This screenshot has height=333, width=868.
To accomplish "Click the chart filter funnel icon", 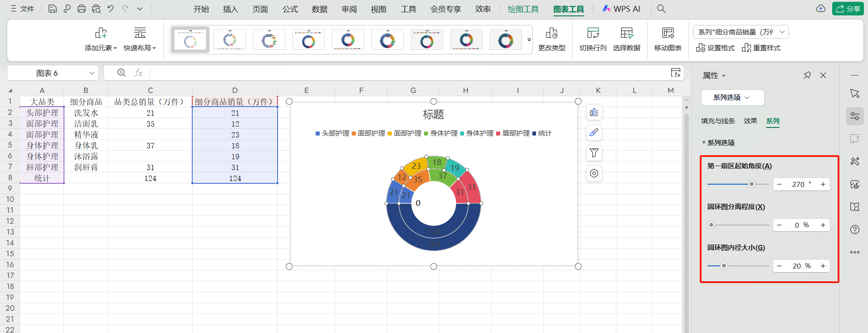I will 594,153.
